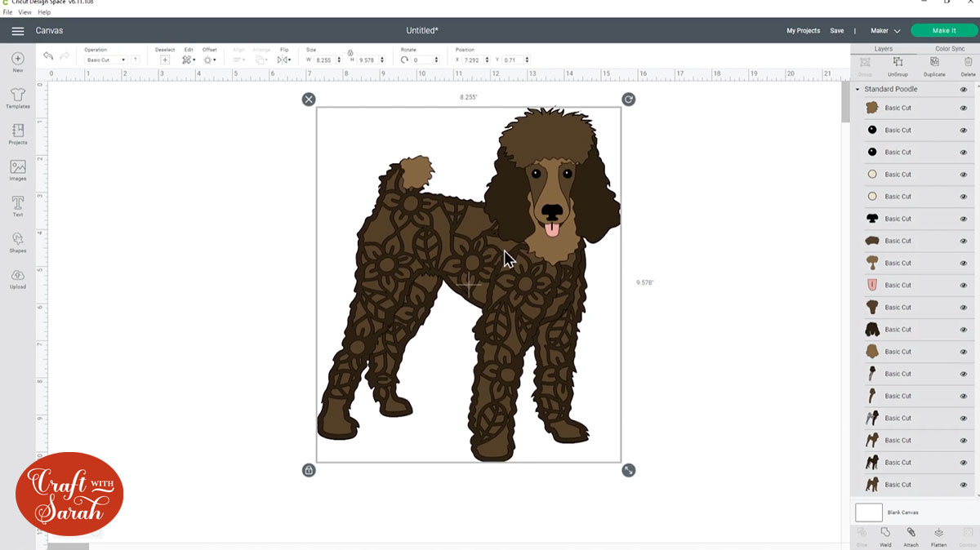Open My Projects link

(x=803, y=31)
